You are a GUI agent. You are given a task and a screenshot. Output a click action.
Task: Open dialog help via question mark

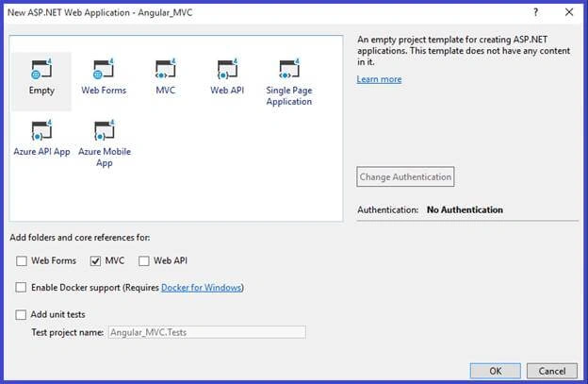click(535, 12)
